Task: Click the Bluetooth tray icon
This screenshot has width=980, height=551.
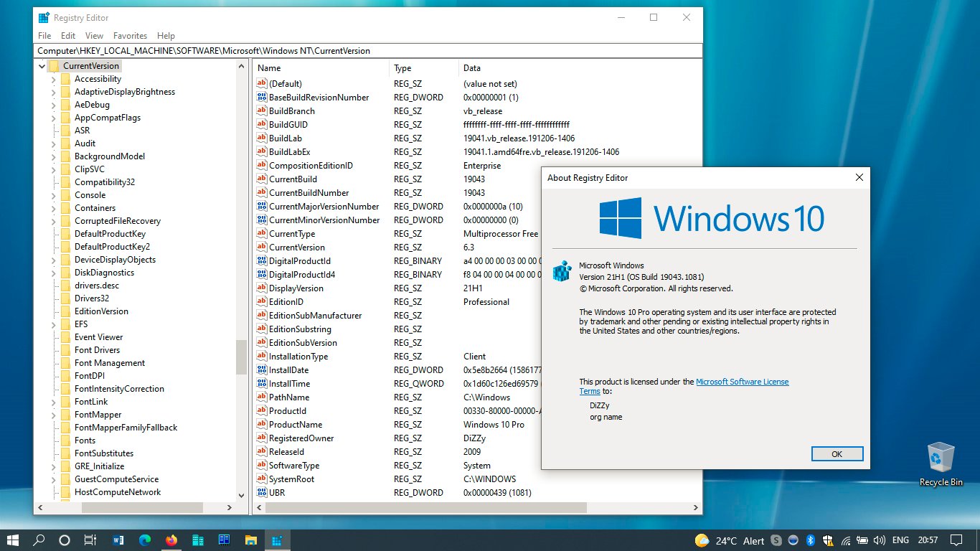Action: coord(811,540)
